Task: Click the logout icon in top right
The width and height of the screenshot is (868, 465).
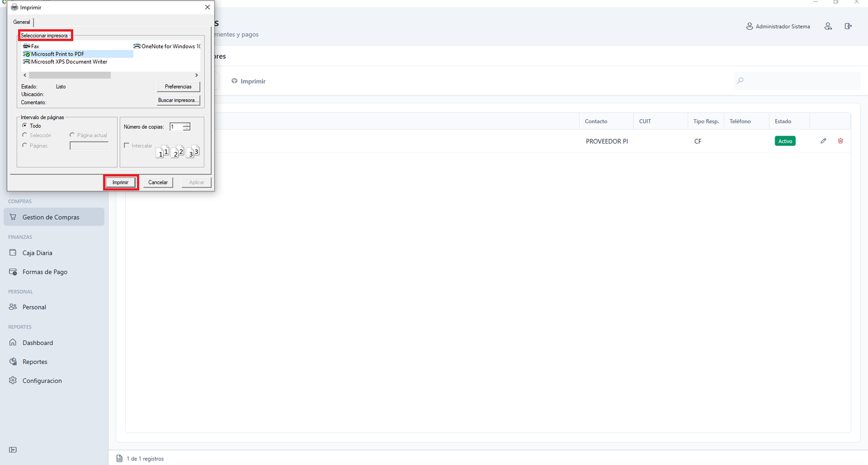Action: [x=848, y=26]
